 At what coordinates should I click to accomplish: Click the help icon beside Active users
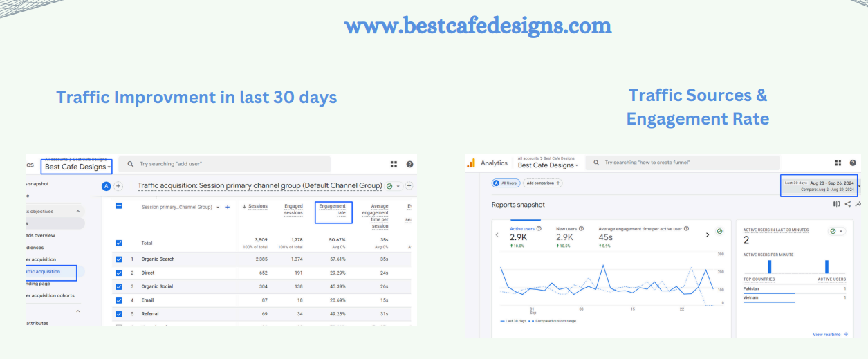coord(539,228)
